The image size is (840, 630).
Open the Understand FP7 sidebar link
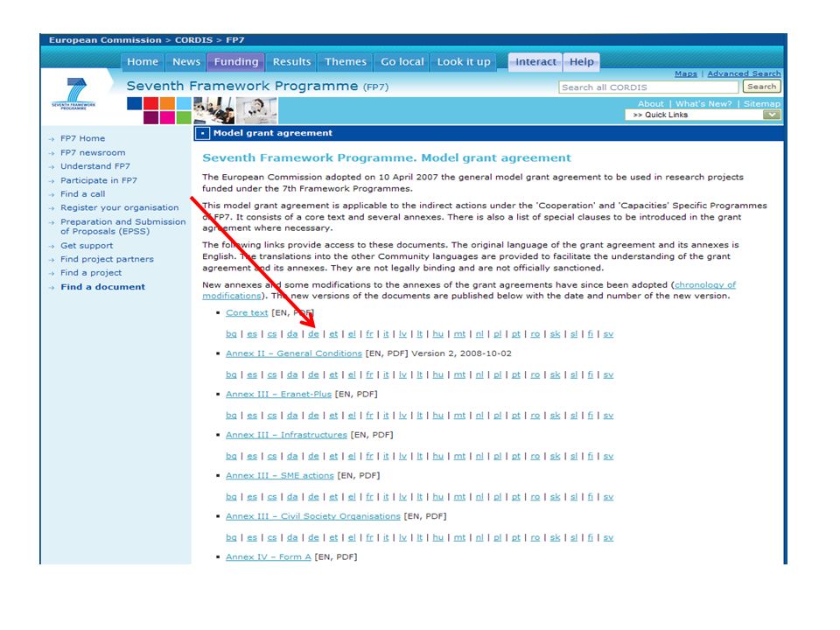pyautogui.click(x=95, y=166)
